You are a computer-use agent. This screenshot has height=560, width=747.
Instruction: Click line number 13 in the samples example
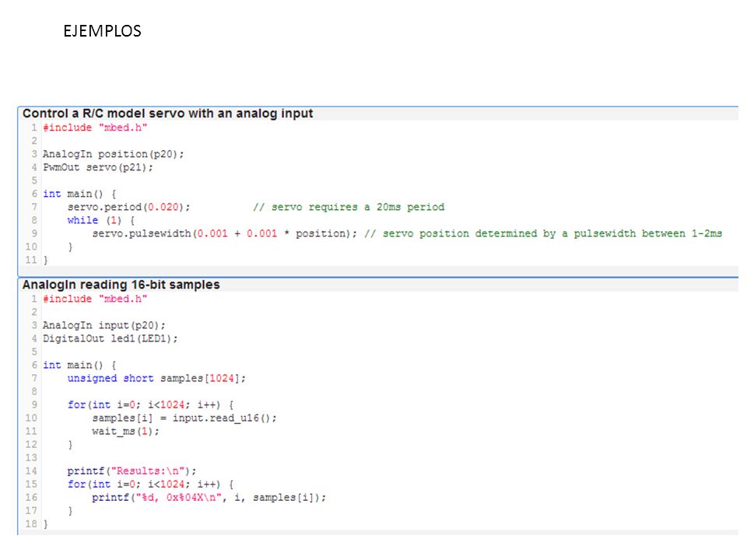point(31,457)
